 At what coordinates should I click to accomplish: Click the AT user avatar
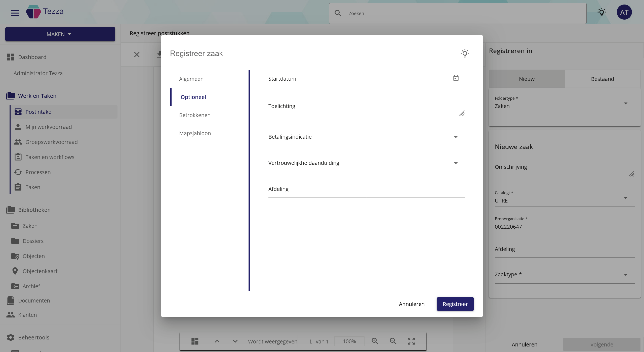click(x=624, y=12)
